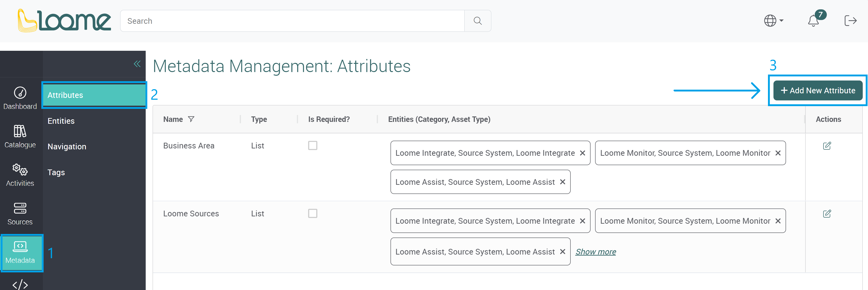Image resolution: width=868 pixels, height=290 pixels.
Task: Open Dashboard in the sidebar
Action: (x=20, y=98)
